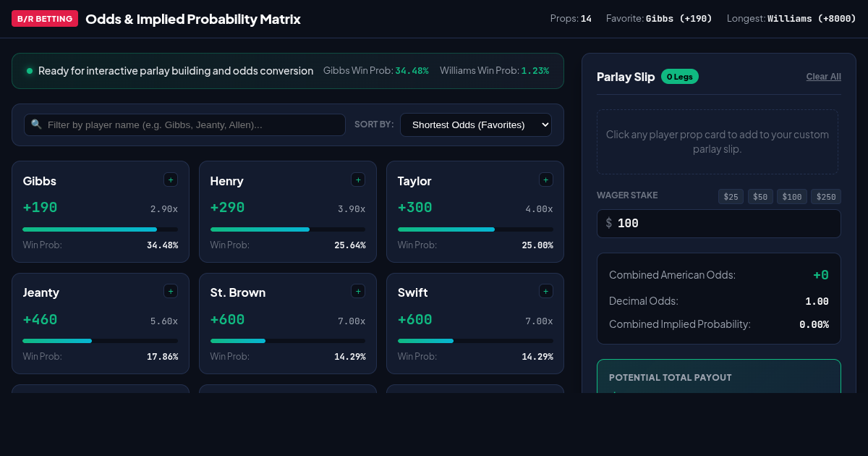Screen dimensions: 868x456
Task: Select Henry +290 odds value
Action: (x=228, y=208)
